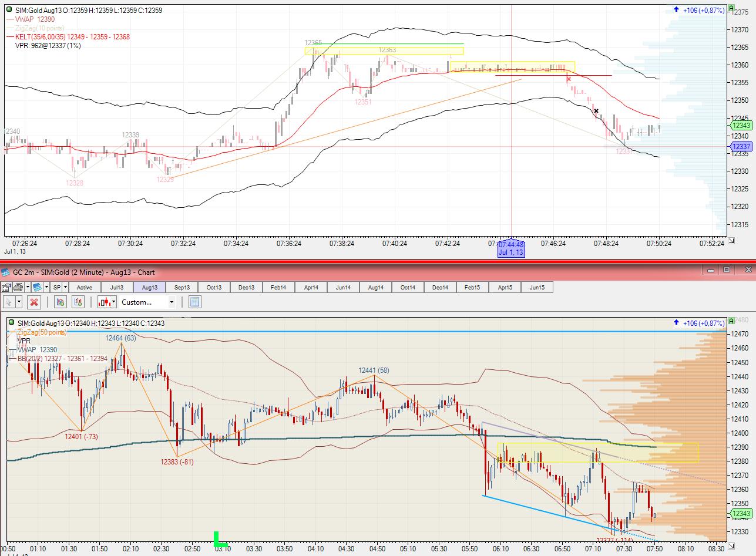Click the VPR: 962@12337 legend entry
Image resolution: width=756 pixels, height=556 pixels.
click(x=48, y=45)
